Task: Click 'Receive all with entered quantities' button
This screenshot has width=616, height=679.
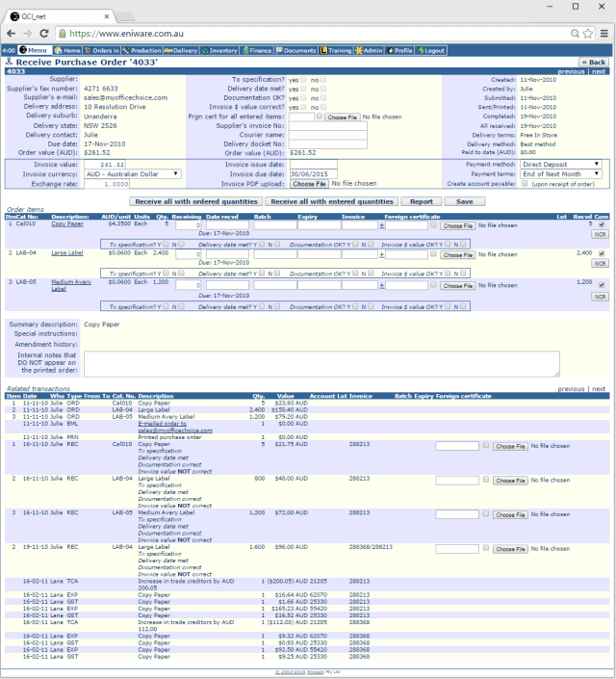Action: click(x=332, y=201)
